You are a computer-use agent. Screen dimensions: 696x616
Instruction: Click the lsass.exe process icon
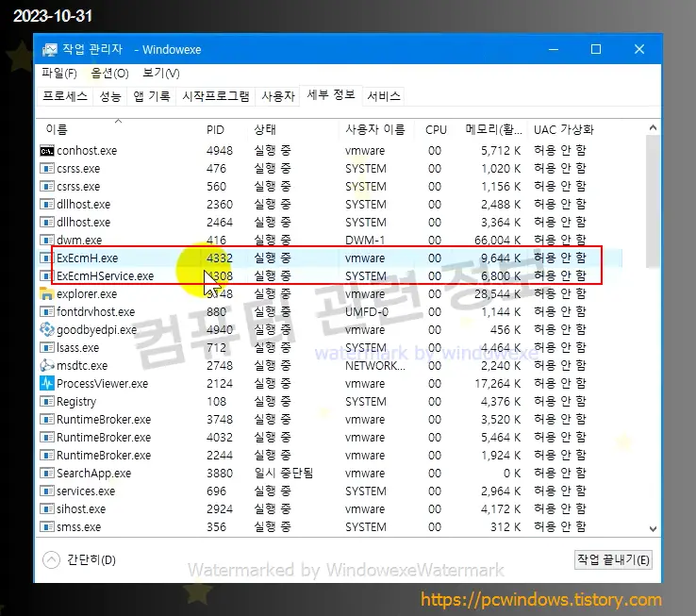click(x=46, y=347)
